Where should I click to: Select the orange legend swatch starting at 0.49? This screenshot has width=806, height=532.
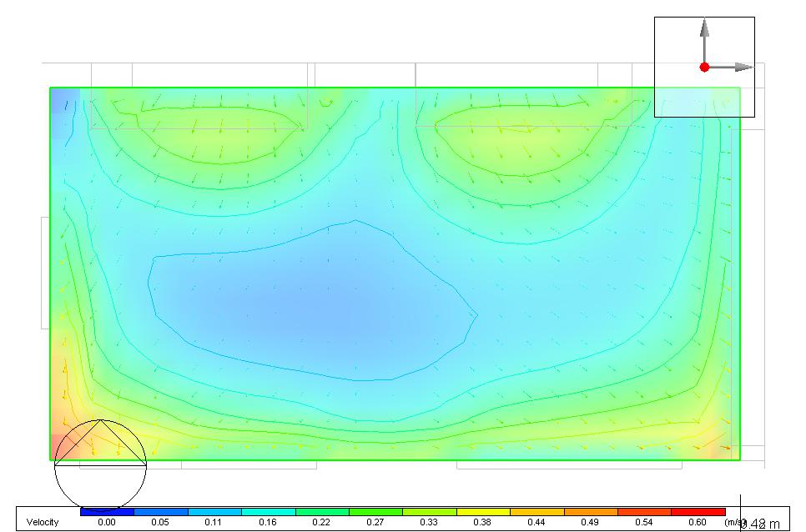click(x=591, y=512)
